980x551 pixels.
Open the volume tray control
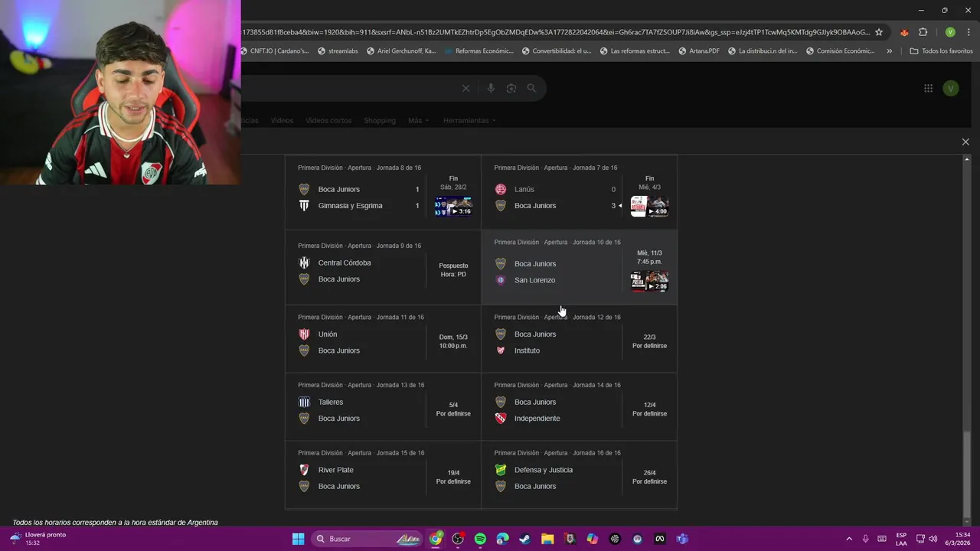coord(933,539)
